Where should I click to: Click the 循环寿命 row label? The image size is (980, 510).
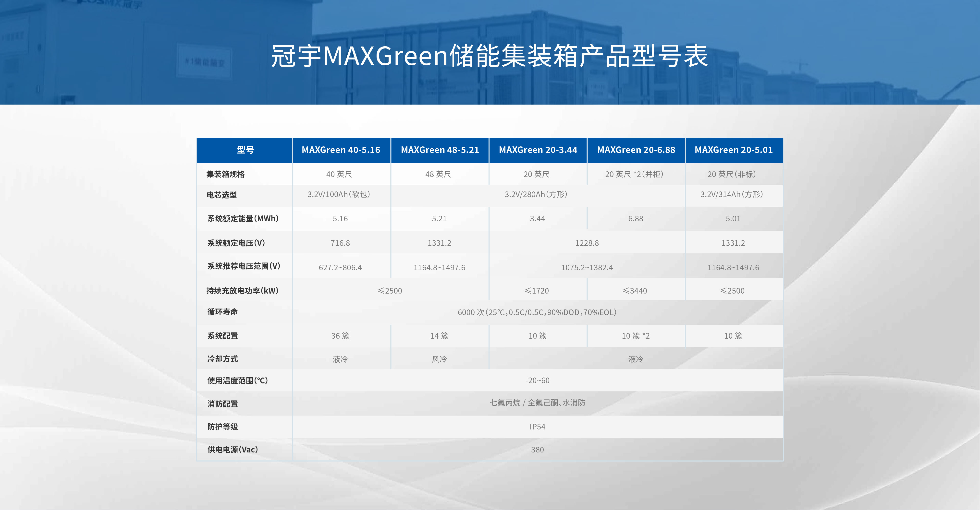[222, 312]
